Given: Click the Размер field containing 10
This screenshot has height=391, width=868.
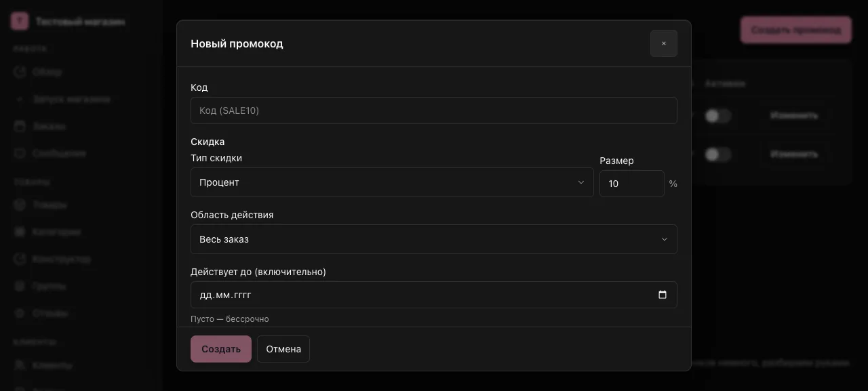Looking at the screenshot, I should [x=632, y=184].
